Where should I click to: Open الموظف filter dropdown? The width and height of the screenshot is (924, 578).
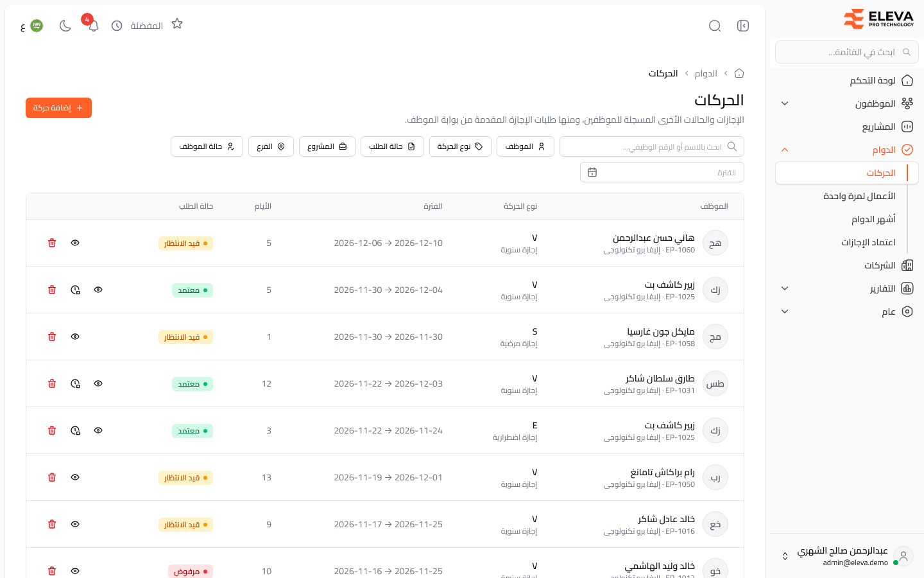click(x=526, y=146)
